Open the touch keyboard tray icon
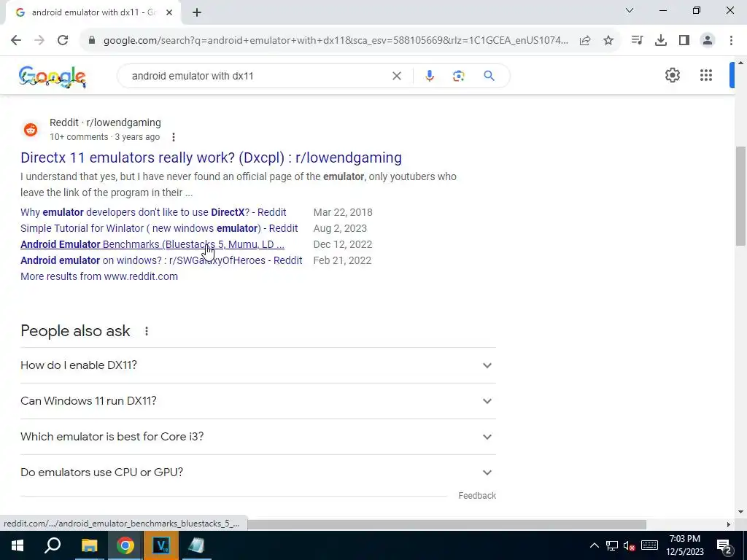This screenshot has width=747, height=560. [649, 545]
